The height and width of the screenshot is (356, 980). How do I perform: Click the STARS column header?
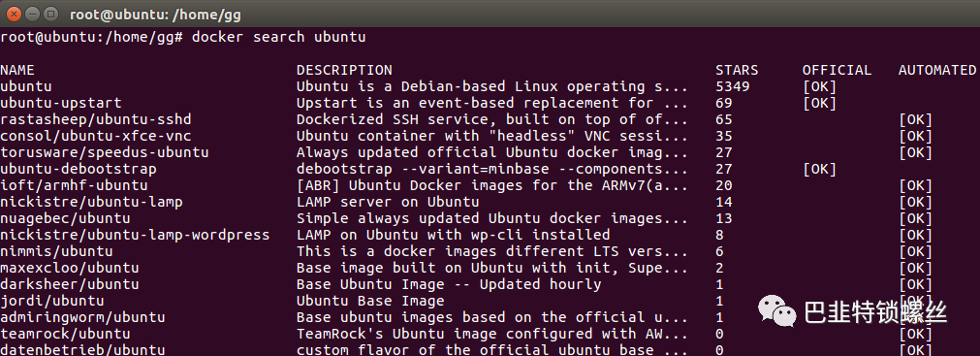click(x=737, y=70)
